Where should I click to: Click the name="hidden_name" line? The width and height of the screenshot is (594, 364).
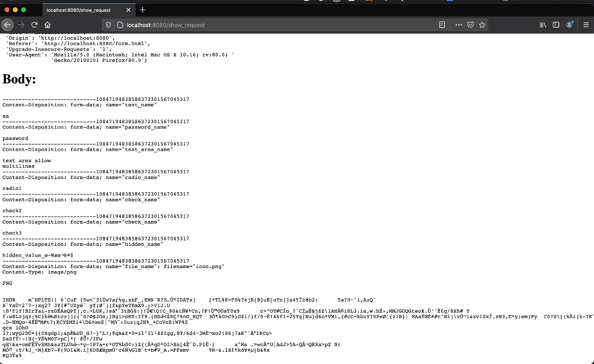83,244
